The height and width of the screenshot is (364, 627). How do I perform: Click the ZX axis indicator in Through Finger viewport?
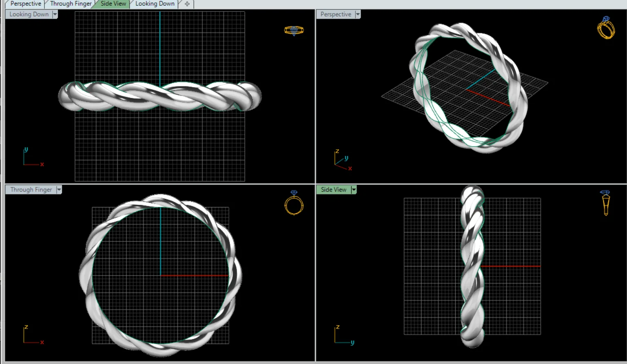[x=33, y=335]
